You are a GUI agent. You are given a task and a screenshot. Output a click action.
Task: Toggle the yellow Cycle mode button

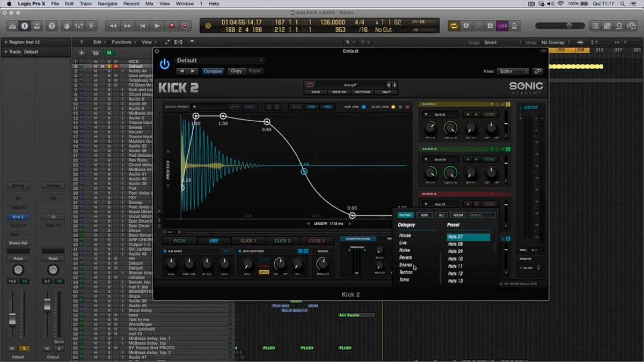[454, 25]
